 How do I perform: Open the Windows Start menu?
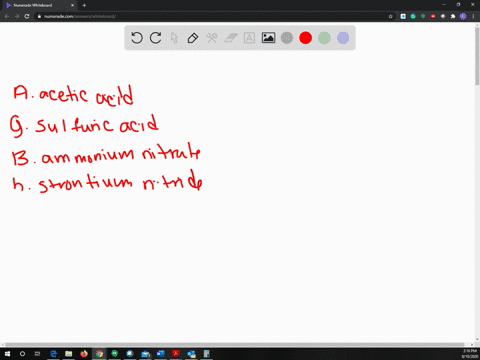tap(7, 354)
